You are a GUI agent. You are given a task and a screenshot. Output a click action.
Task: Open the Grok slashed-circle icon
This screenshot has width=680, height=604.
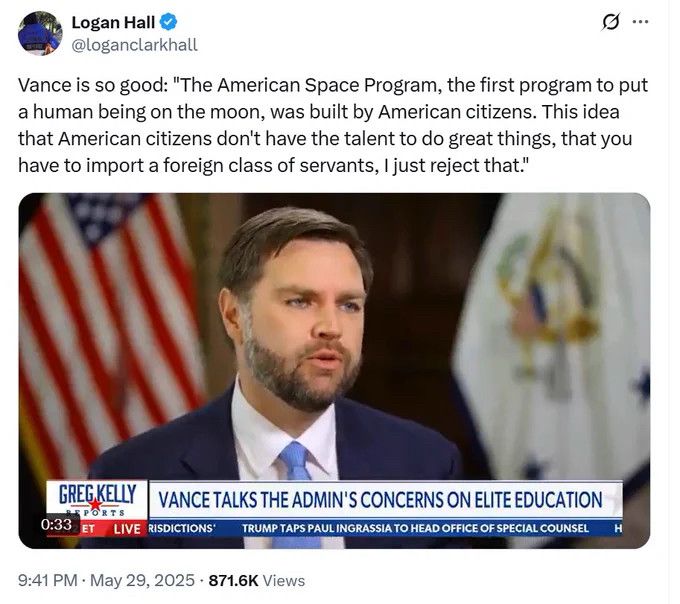(x=610, y=21)
